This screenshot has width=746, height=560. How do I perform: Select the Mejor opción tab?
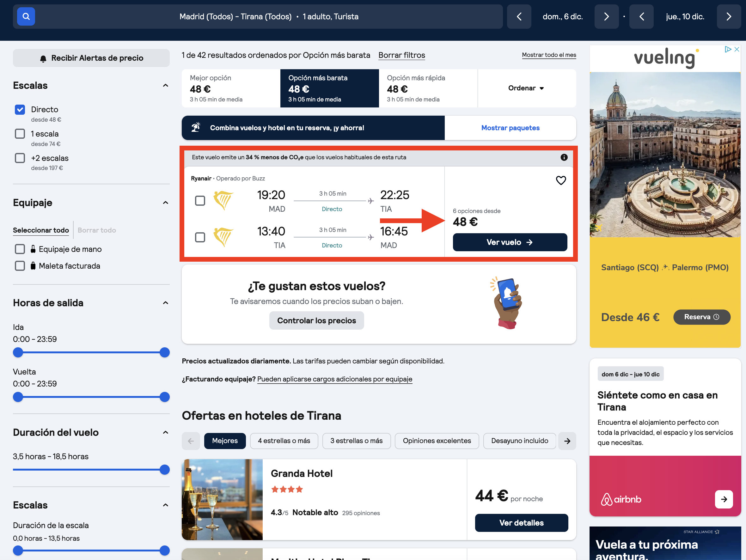pyautogui.click(x=231, y=88)
